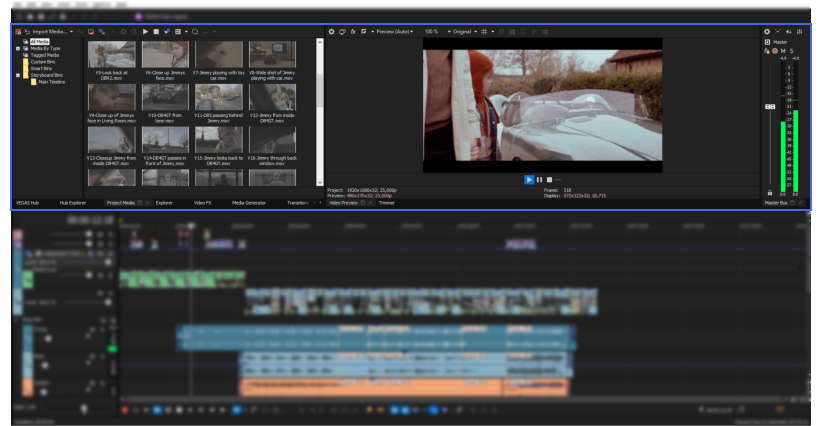Play the video preview
The image size is (823, 426).
click(x=529, y=179)
